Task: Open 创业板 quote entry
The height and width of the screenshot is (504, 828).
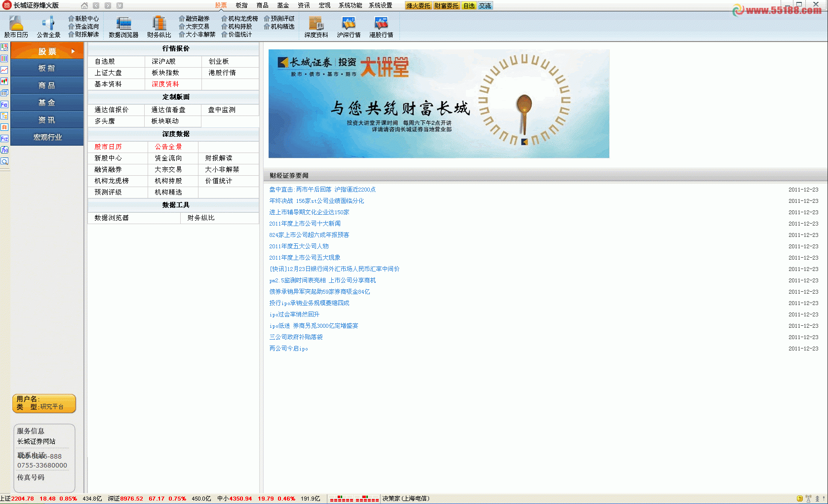Action: tap(219, 61)
